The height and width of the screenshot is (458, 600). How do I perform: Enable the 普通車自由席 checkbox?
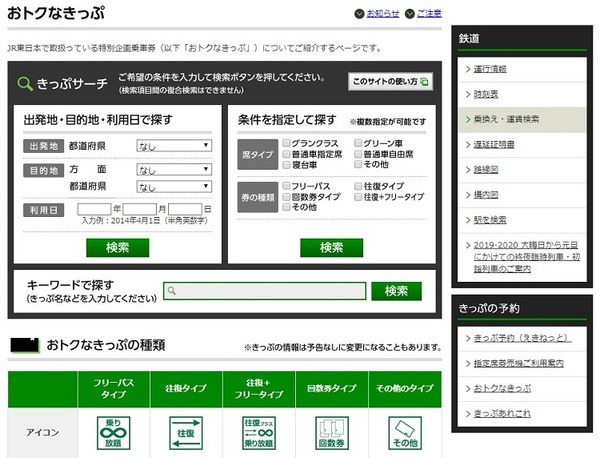pos(358,154)
